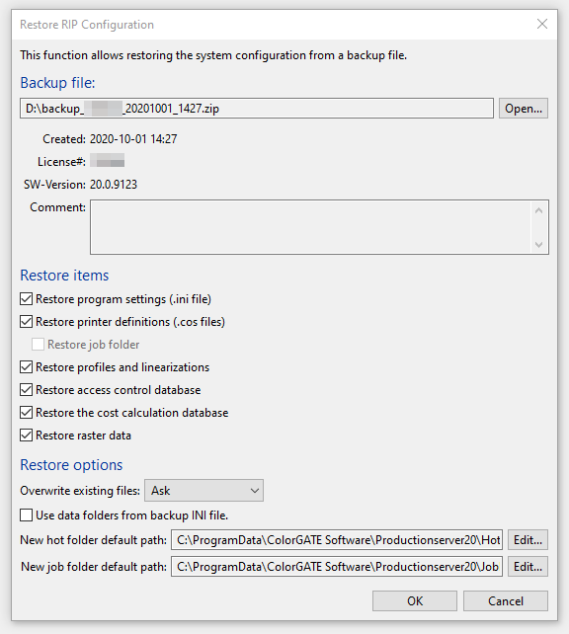
Task: Click inside the Backup file path field
Action: tap(257, 108)
